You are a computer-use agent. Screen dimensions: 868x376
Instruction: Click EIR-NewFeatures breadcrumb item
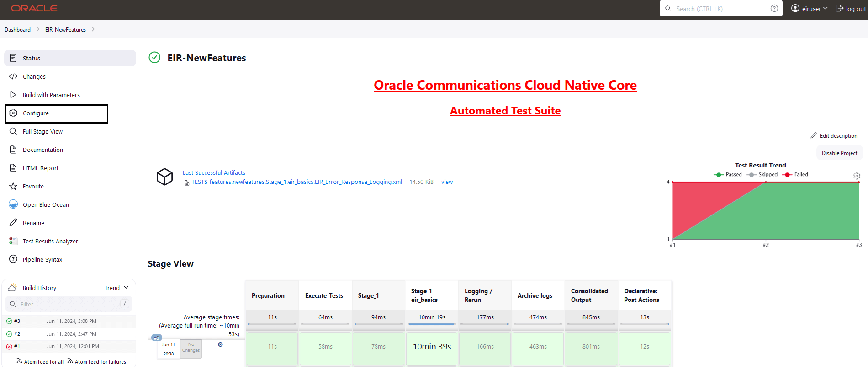(65, 30)
